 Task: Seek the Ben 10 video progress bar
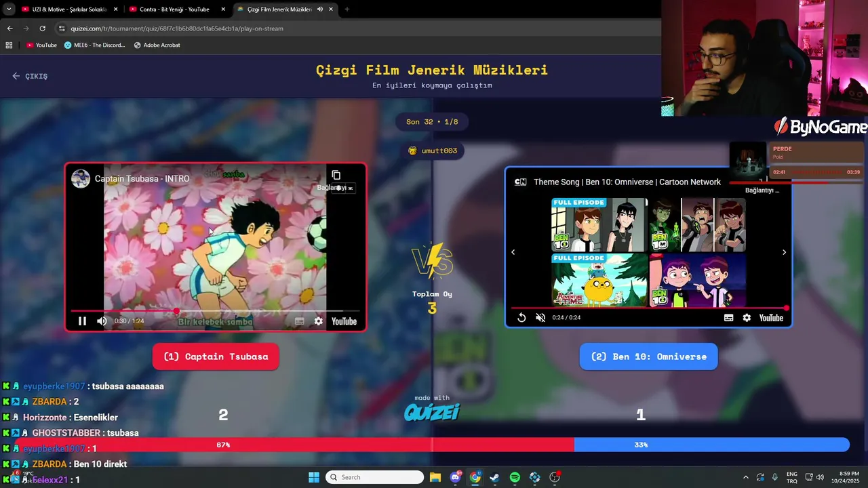point(649,308)
